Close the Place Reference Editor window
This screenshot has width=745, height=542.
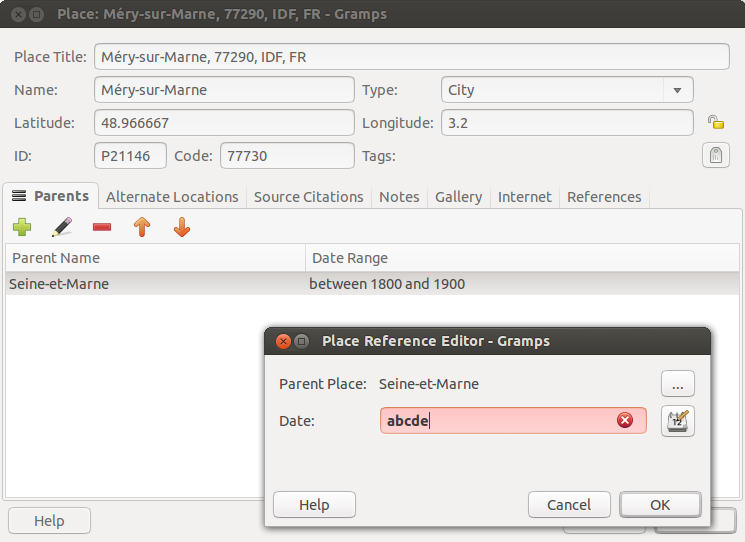tap(283, 341)
